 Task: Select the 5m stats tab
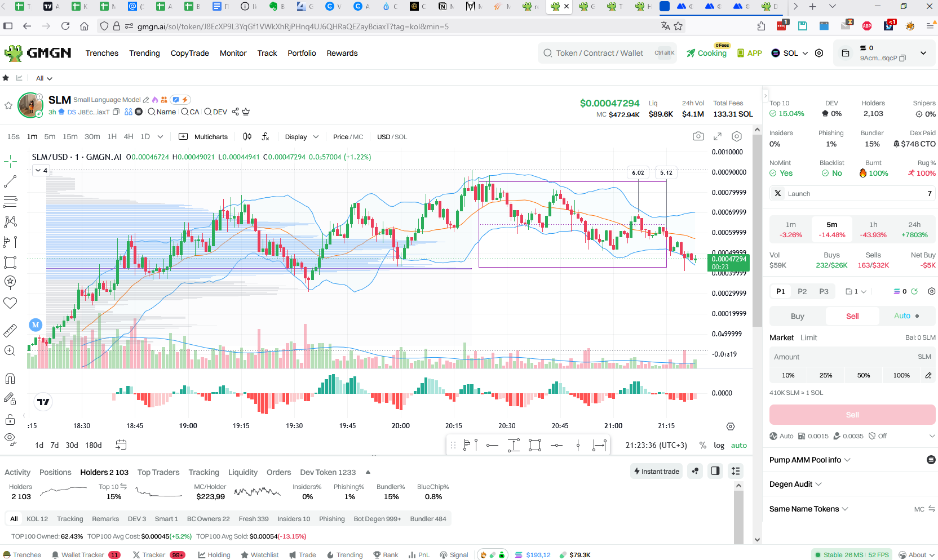[831, 229]
